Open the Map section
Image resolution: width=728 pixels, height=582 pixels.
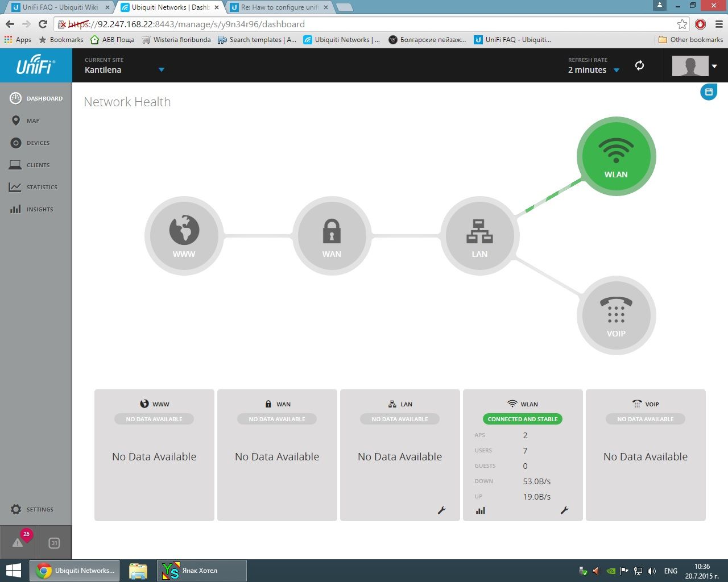(25, 120)
